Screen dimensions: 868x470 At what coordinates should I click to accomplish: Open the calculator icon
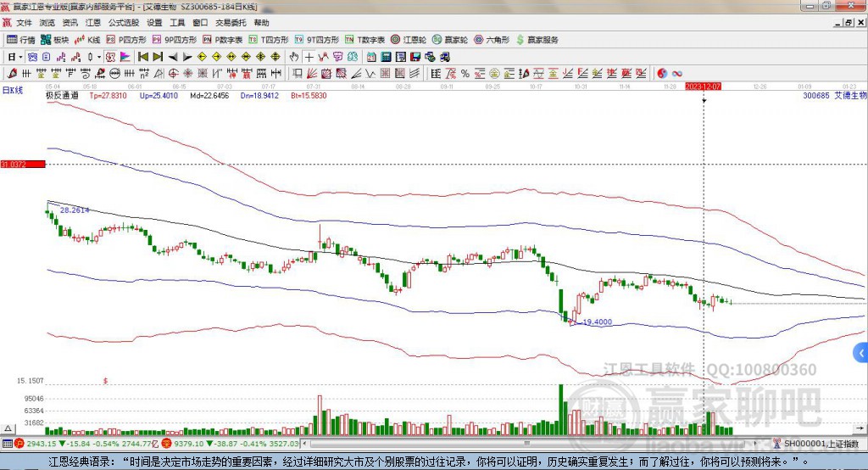pos(387,57)
